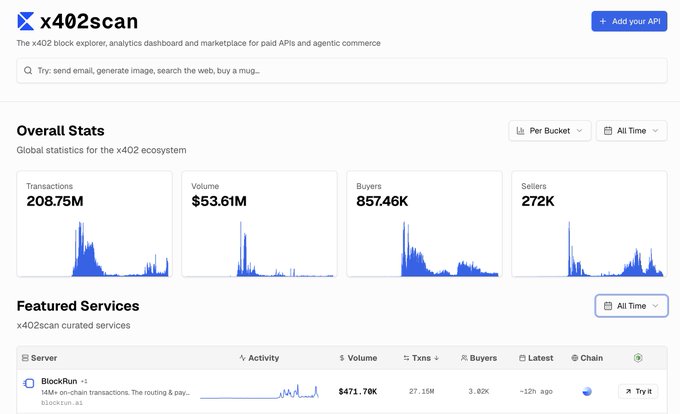
Task: Click the +1 badge beside BlockRun
Action: (x=84, y=381)
